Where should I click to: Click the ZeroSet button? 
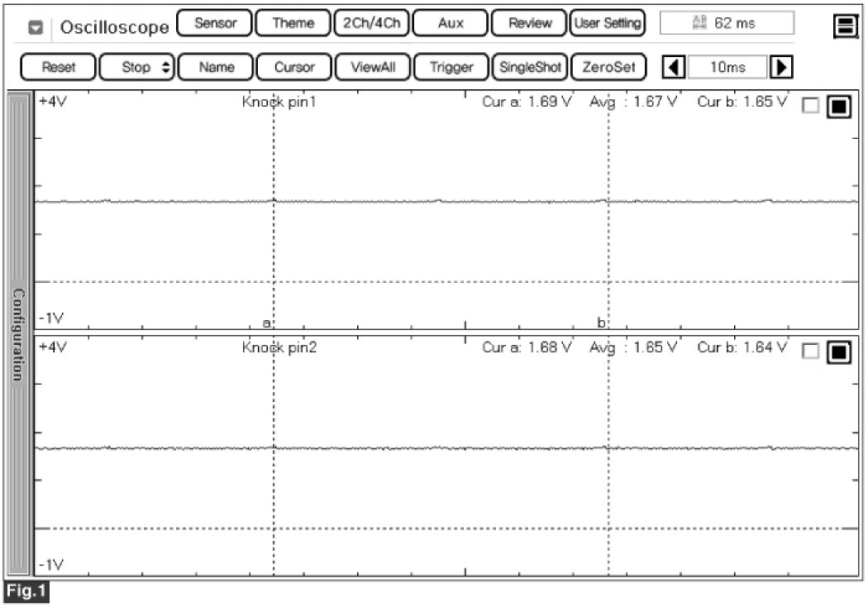coord(608,67)
